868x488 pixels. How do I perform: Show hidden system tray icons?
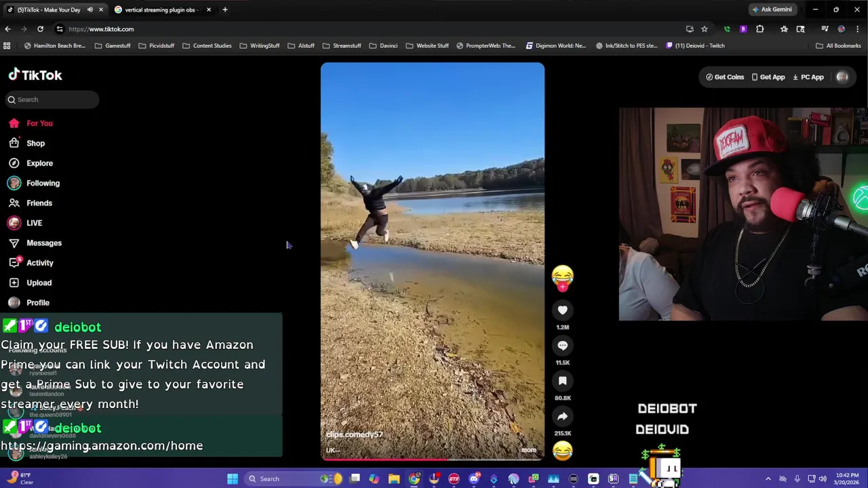(768, 479)
